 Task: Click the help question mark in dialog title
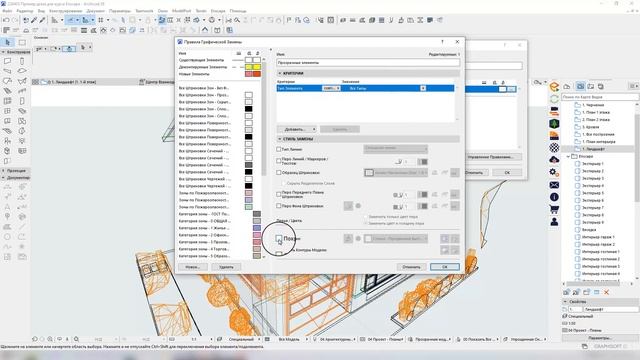(x=442, y=42)
